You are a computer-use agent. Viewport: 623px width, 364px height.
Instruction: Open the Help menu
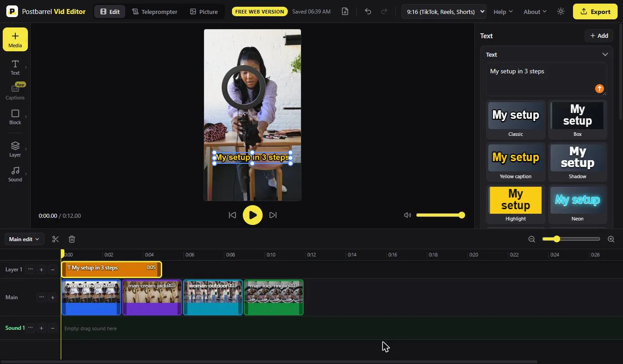pos(503,12)
